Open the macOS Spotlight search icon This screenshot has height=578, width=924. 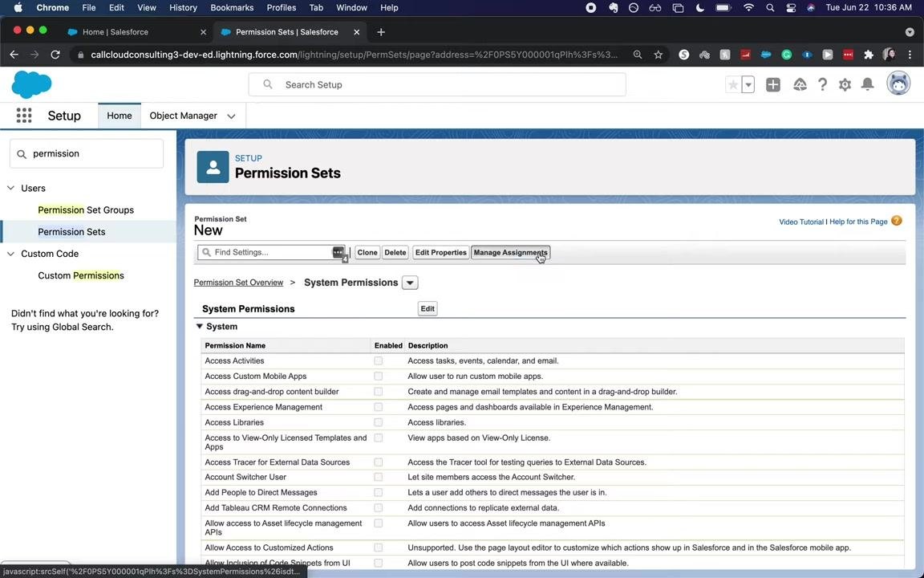point(770,8)
